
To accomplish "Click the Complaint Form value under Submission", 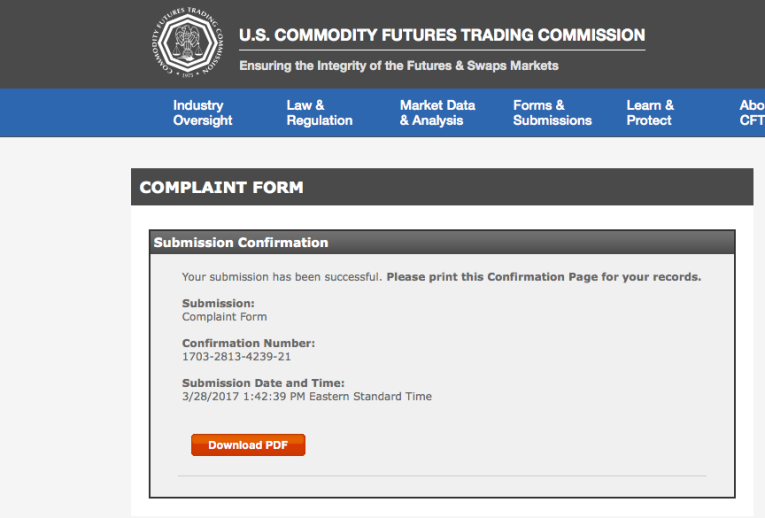I will pos(224,316).
